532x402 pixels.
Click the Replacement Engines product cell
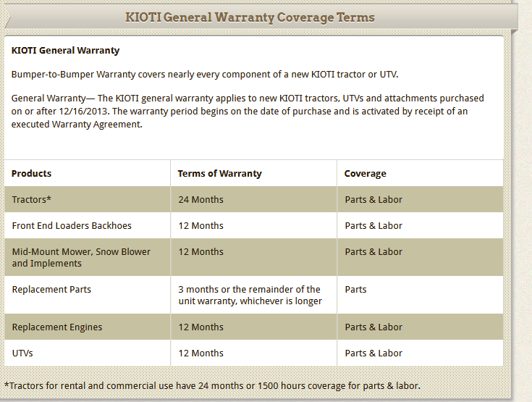[57, 327]
